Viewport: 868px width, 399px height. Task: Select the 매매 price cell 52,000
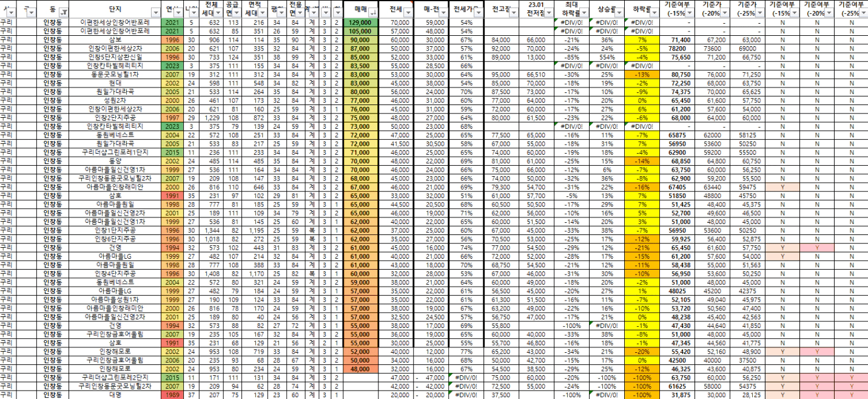tap(360, 352)
